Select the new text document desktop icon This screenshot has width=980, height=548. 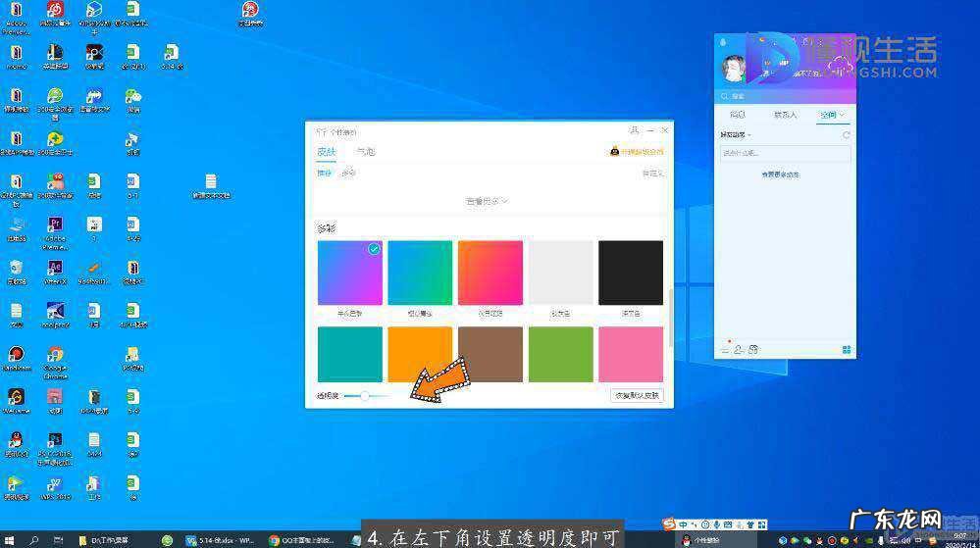tap(211, 185)
